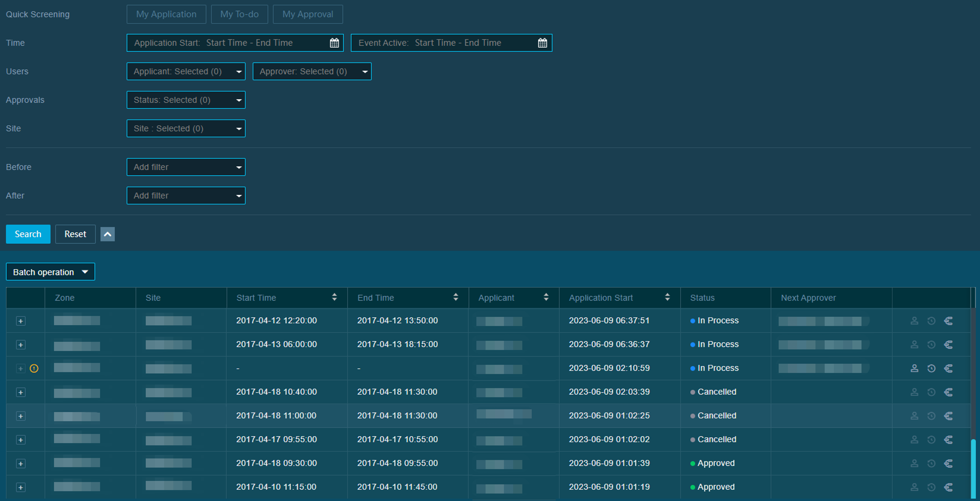Expand row starting 2017-04-18 10:40:00
The image size is (980, 501).
(21, 392)
